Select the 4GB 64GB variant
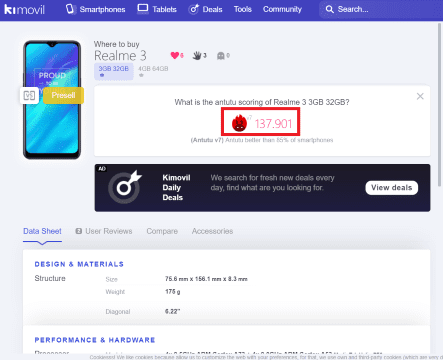 pyautogui.click(x=153, y=71)
